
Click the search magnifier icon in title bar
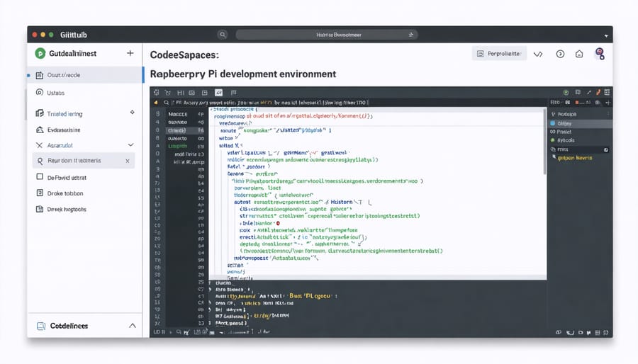223,35
